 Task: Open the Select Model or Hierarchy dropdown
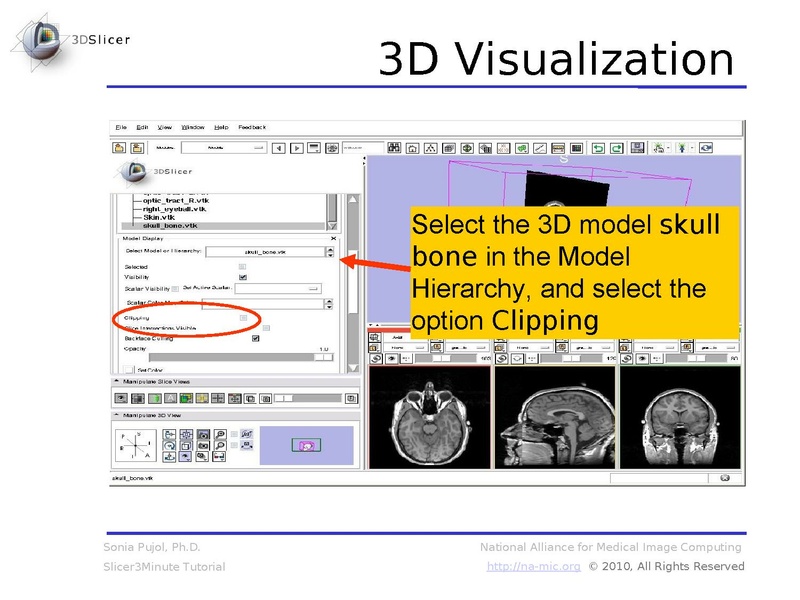click(330, 253)
